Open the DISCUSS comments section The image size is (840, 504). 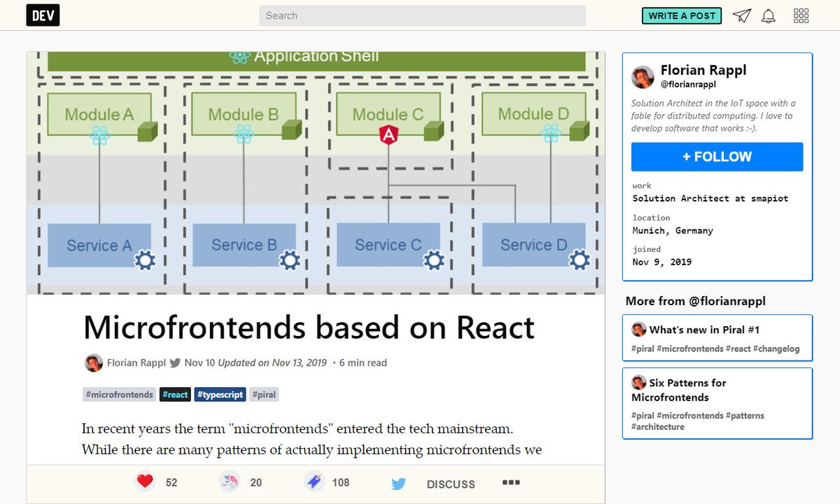pyautogui.click(x=450, y=484)
